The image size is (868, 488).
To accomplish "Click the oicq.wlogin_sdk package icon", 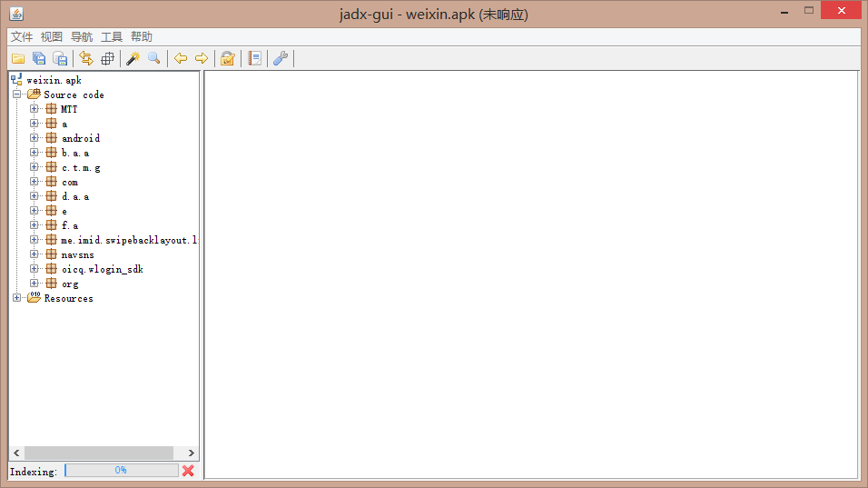I will pos(52,268).
